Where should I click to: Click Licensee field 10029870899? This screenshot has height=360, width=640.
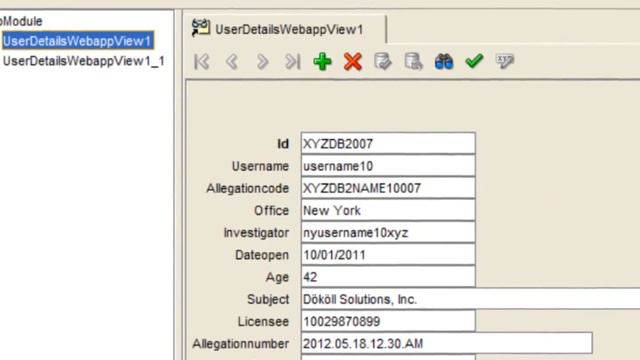[x=388, y=321]
